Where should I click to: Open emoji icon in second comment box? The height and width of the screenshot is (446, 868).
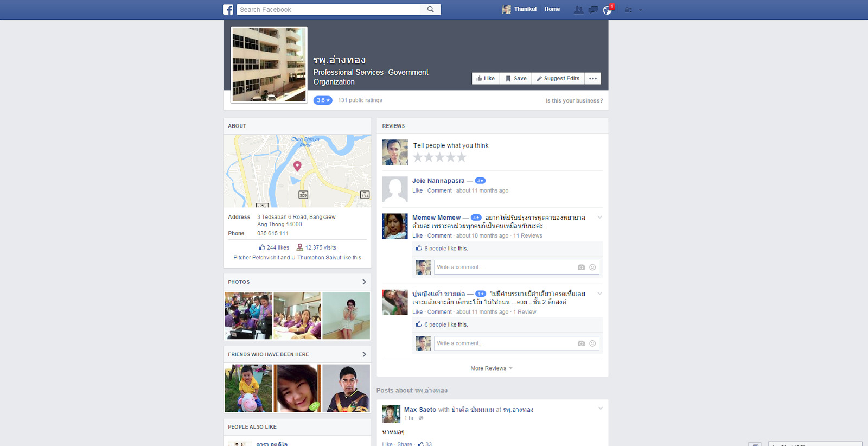click(592, 343)
